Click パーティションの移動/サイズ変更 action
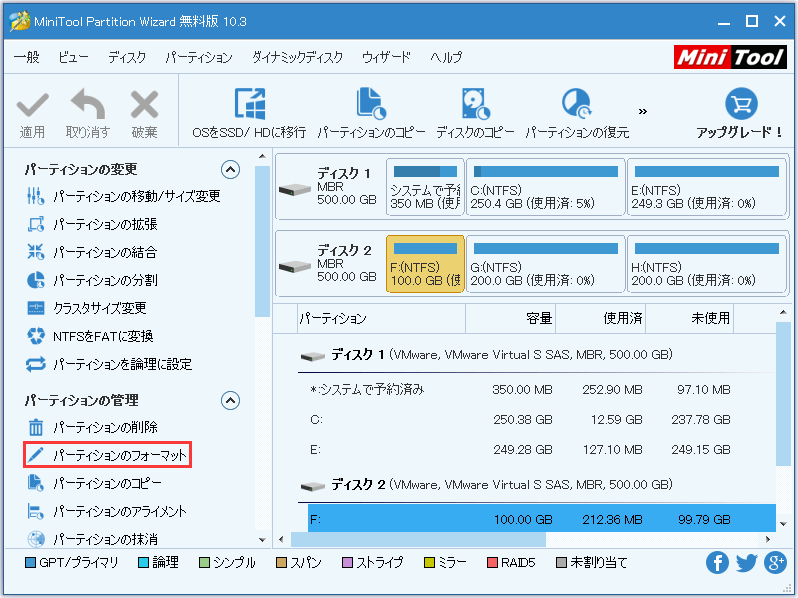Image resolution: width=798 pixels, height=598 pixels. (x=136, y=196)
